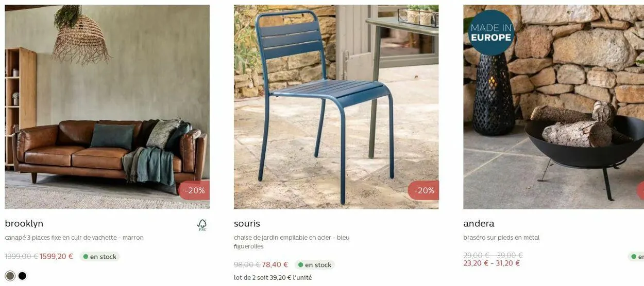The height and width of the screenshot is (286, 644).
Task: Select the black color swatch for brooklyn sofa
Action: click(22, 276)
